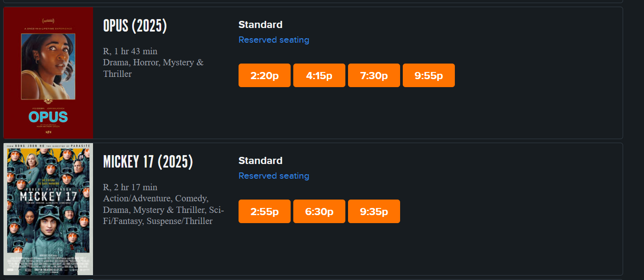Screen dimensions: 644x280
Task: Open Reserved seating link for Mickey 17
Action: pos(274,176)
